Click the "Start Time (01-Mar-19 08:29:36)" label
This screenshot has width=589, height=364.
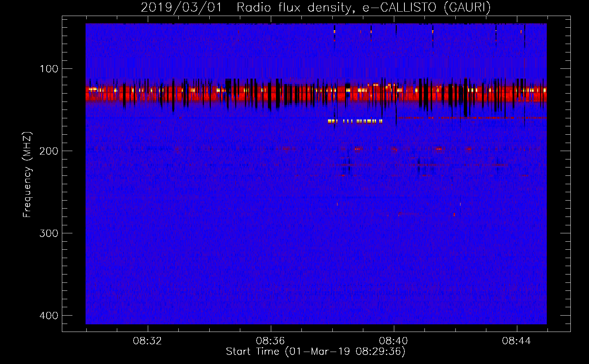pyautogui.click(x=316, y=352)
